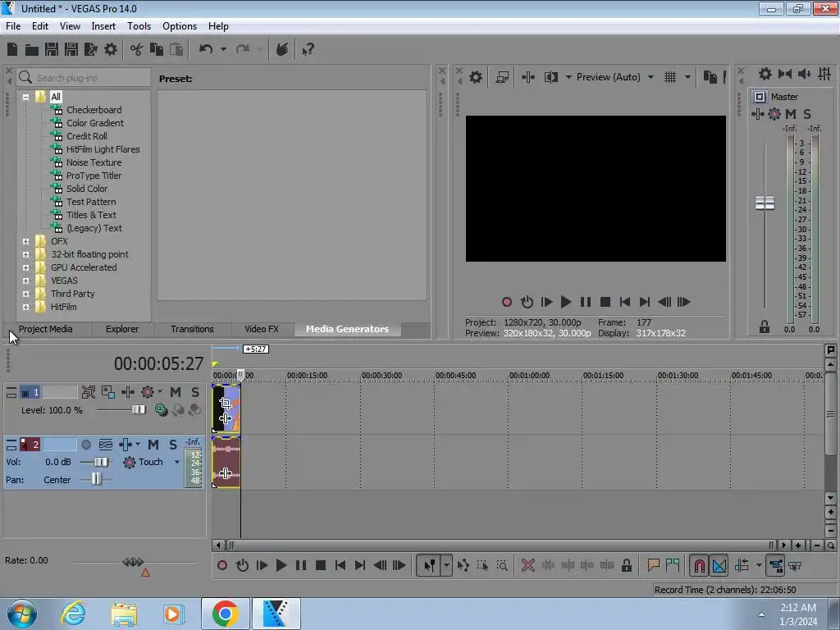Click the Video Output FX icon in preview
Screen dimensions: 840x630
pos(528,77)
